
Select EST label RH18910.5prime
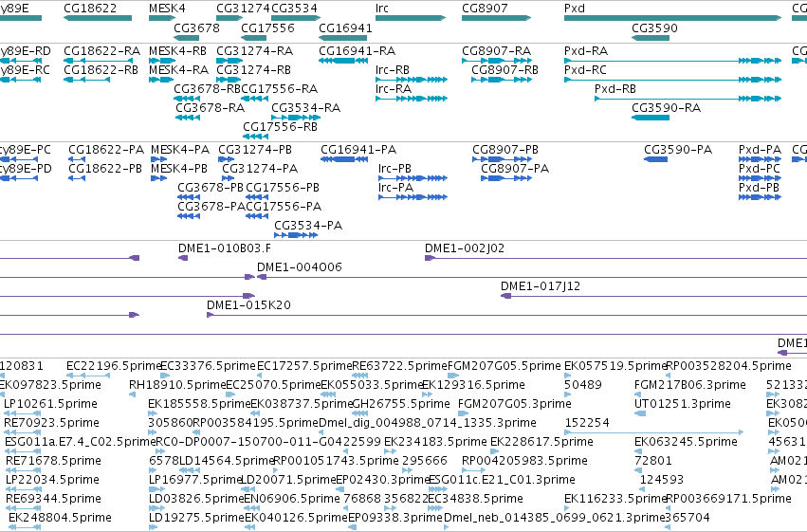(x=176, y=385)
